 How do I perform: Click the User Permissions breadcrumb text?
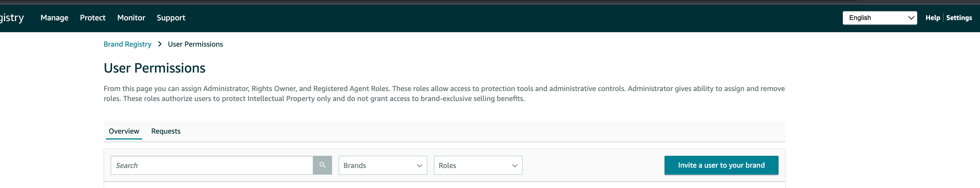195,44
